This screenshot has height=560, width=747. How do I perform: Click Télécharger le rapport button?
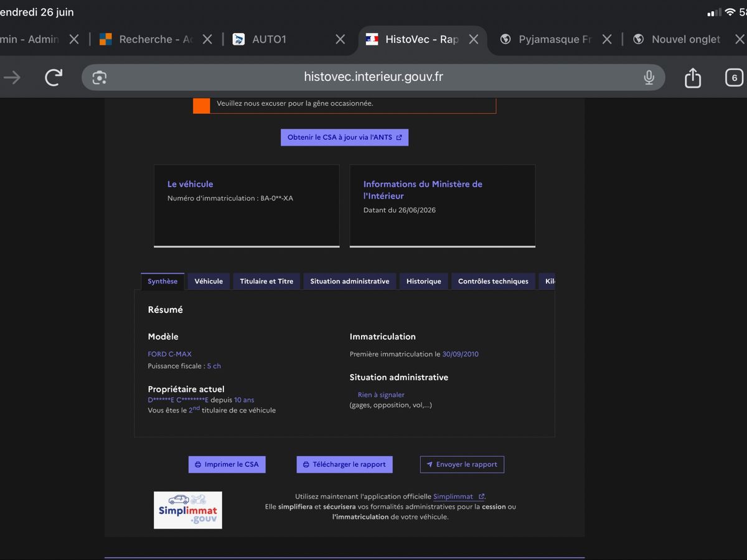tap(344, 464)
